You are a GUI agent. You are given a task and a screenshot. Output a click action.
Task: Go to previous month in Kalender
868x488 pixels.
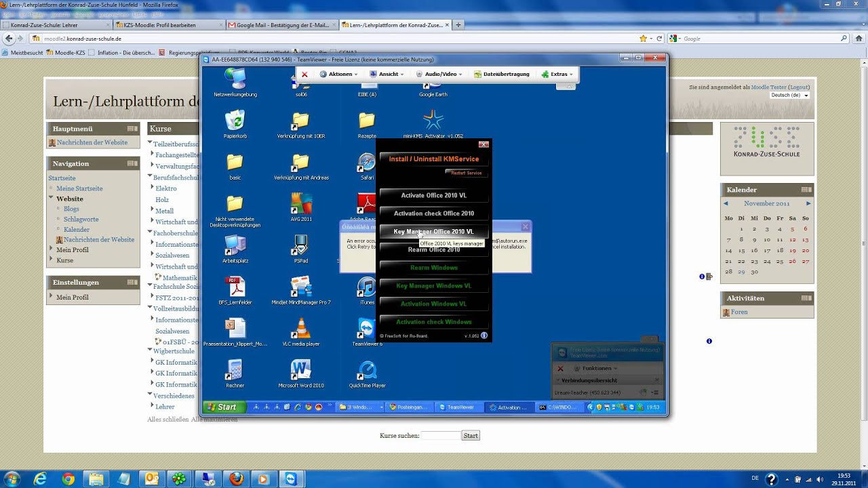coord(726,203)
